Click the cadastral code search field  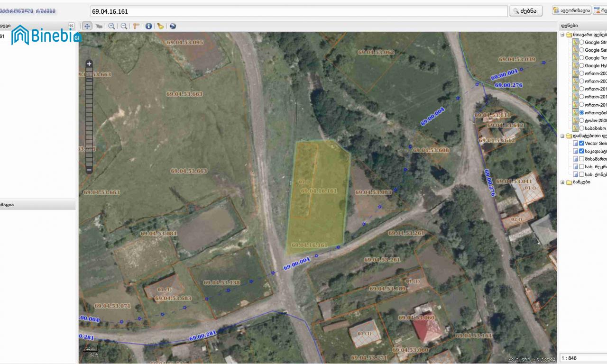[299, 11]
